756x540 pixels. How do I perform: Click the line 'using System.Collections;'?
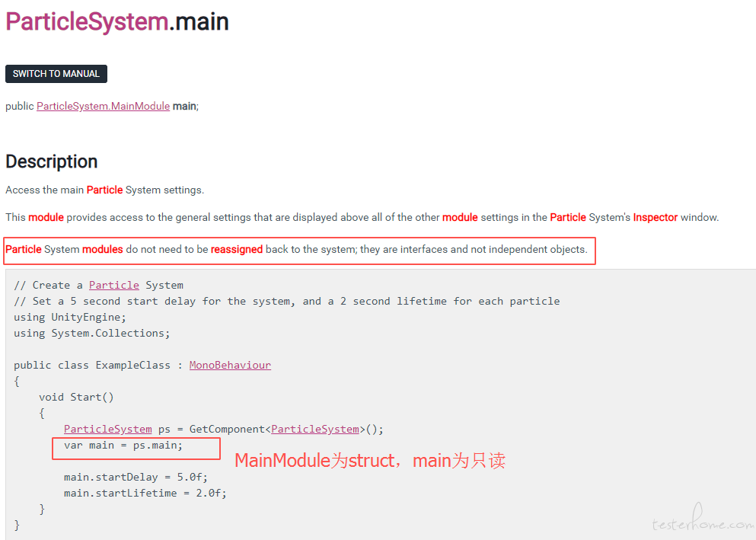pyautogui.click(x=91, y=333)
